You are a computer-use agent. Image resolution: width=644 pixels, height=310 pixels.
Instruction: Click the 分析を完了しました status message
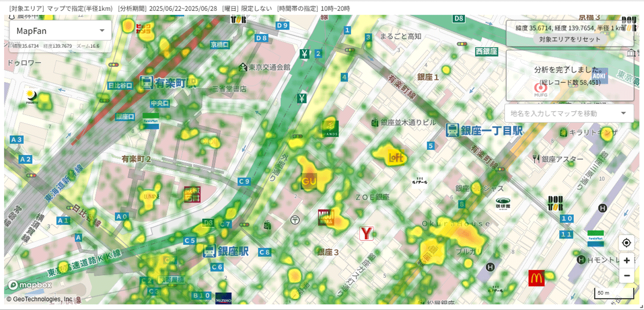pyautogui.click(x=570, y=70)
